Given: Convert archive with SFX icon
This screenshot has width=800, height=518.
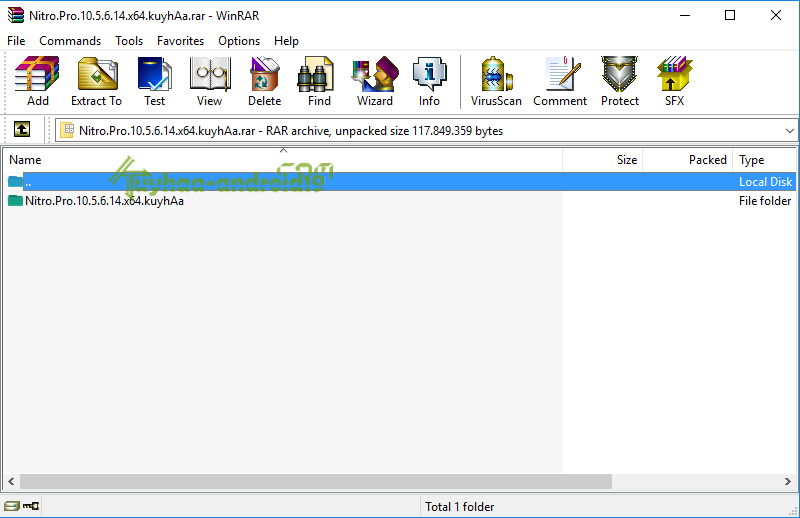Looking at the screenshot, I should 674,80.
